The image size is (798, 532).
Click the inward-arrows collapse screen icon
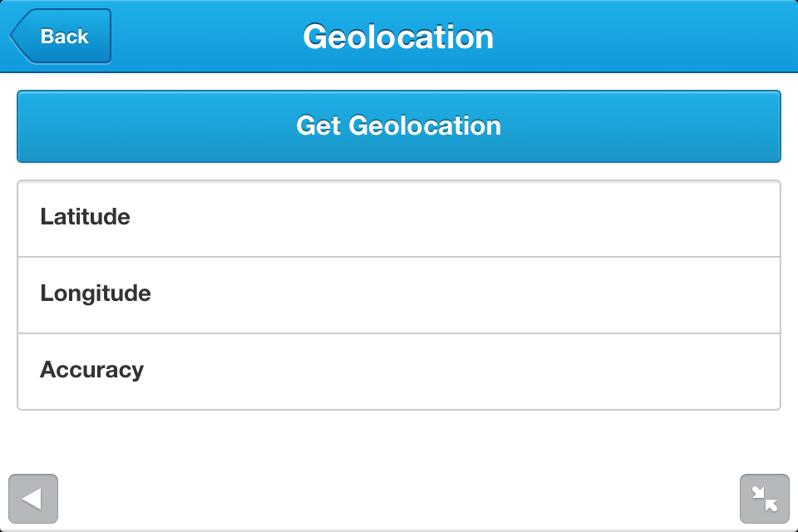[764, 499]
